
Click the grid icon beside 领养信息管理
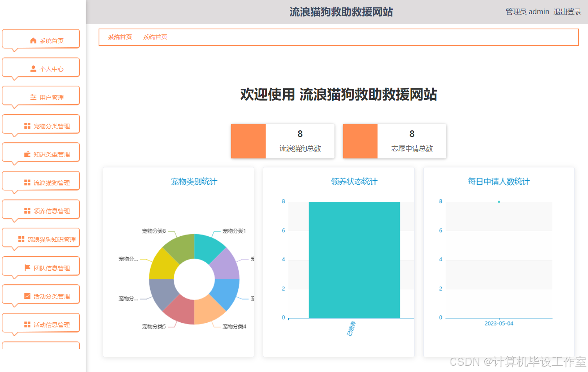click(x=27, y=211)
